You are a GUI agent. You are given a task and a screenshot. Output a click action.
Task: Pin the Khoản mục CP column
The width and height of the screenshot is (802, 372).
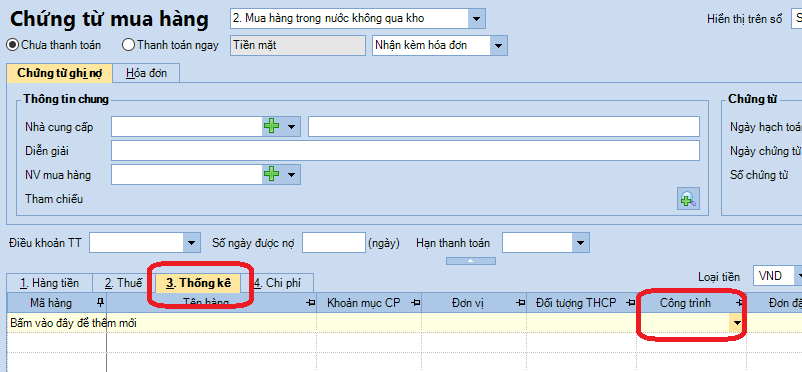tap(415, 303)
